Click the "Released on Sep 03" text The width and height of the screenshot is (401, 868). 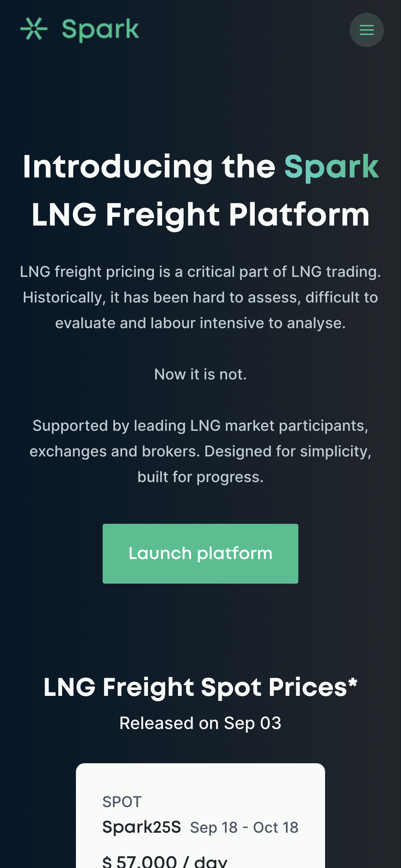point(200,723)
